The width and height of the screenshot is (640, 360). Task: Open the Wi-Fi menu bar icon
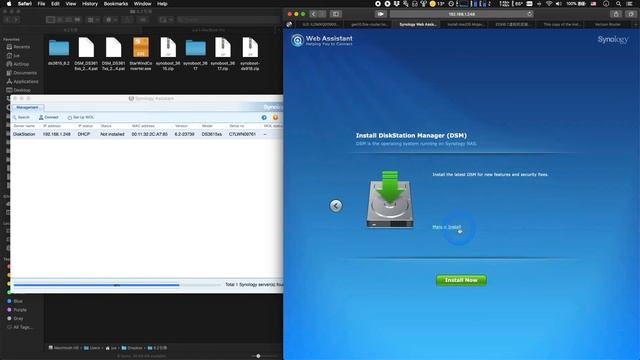pos(549,4)
